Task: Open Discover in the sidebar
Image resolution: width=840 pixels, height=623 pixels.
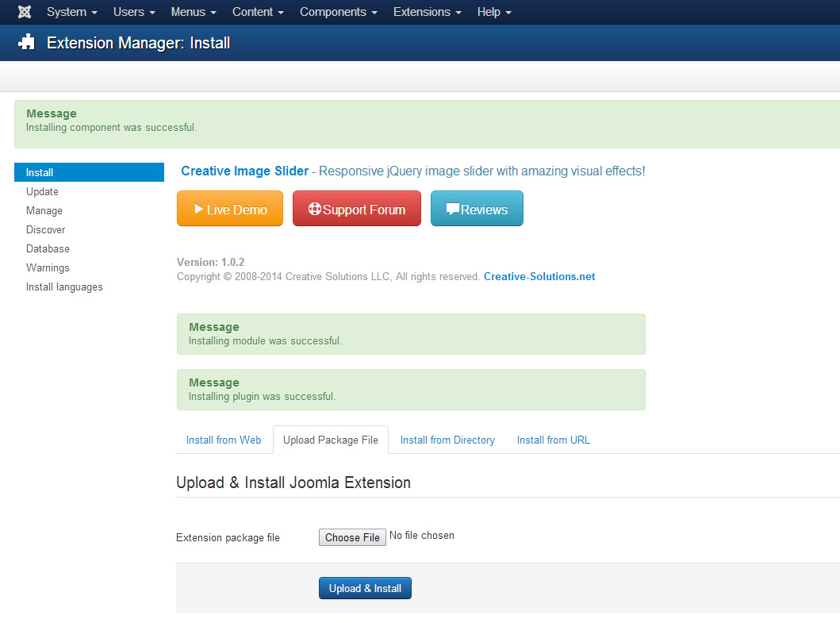Action: click(x=45, y=229)
